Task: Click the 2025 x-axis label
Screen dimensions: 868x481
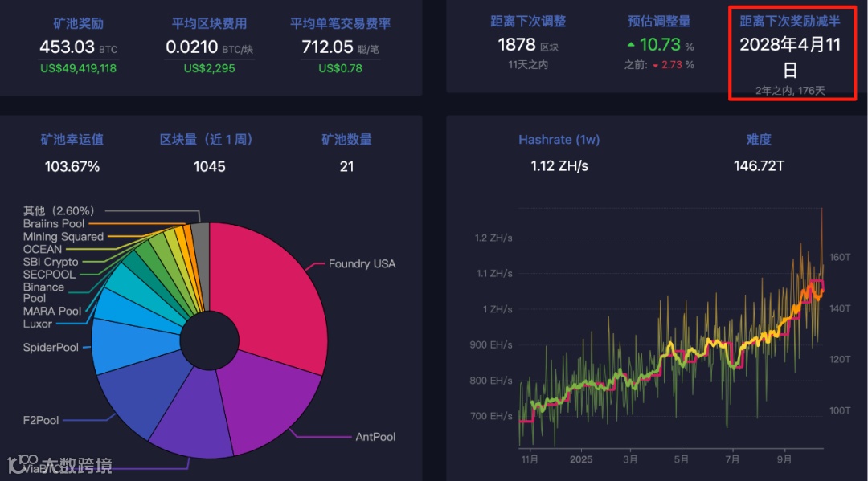Action: (x=581, y=459)
